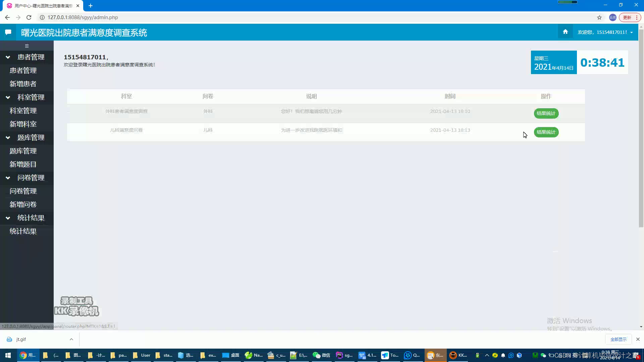Open WeChat from the taskbar

click(321, 355)
